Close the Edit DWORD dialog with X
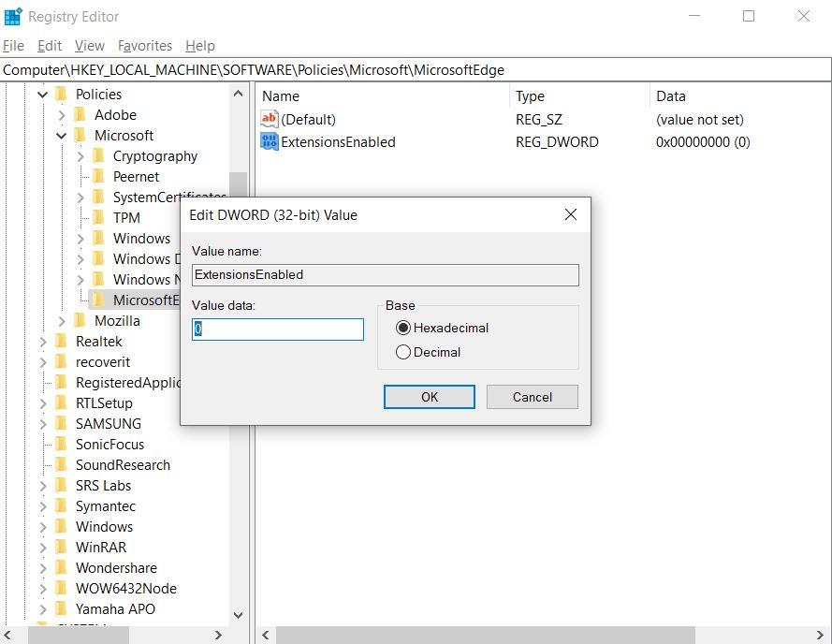832x644 pixels. coord(571,215)
